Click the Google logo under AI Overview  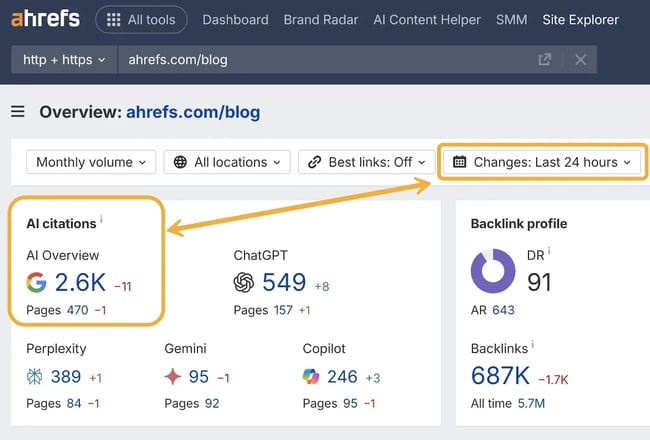[36, 282]
